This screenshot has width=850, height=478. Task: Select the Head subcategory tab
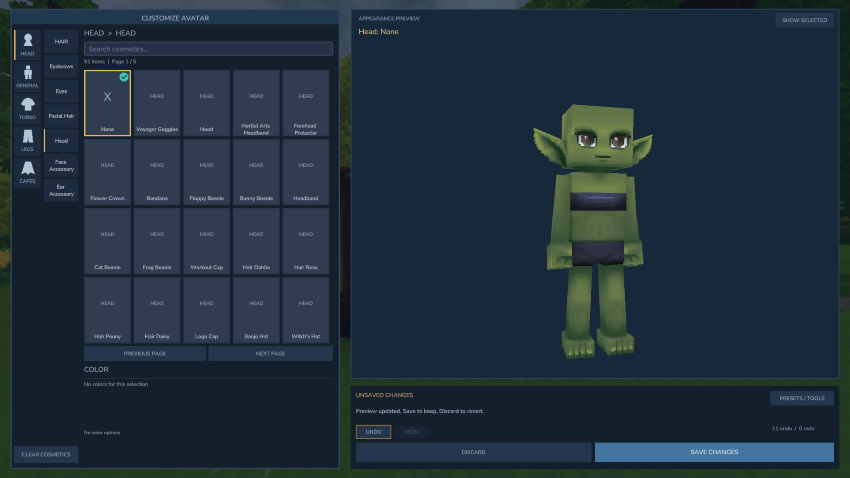point(61,141)
